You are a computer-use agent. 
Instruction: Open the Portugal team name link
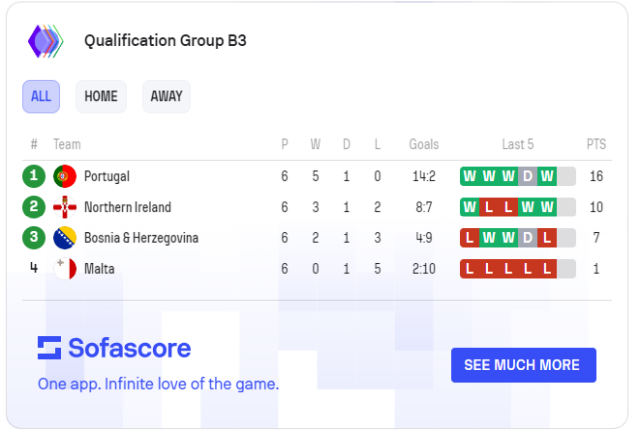pos(107,176)
